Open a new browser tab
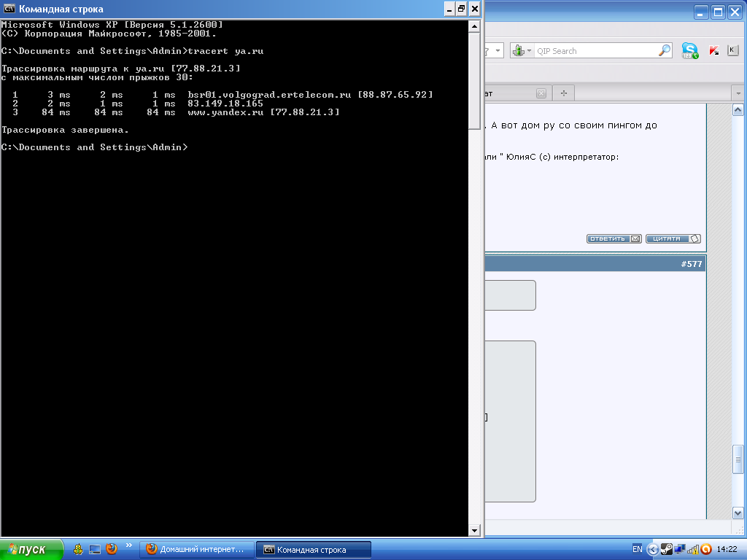The width and height of the screenshot is (747, 560). [563, 93]
